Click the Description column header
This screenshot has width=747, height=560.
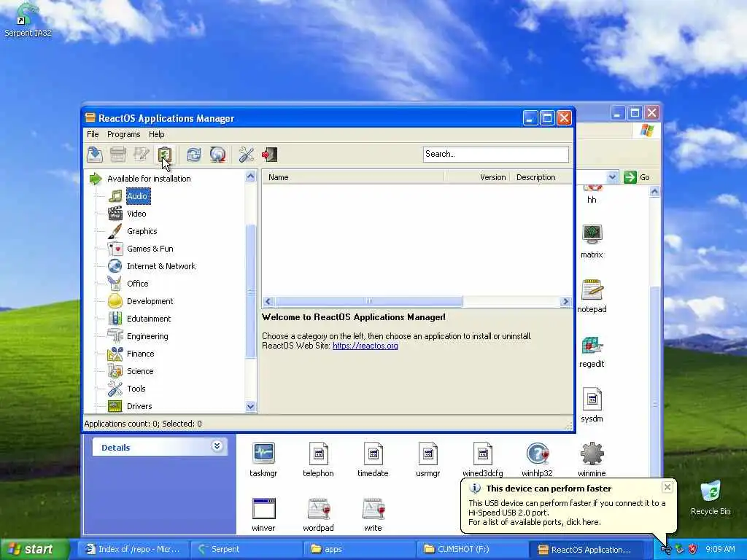tap(541, 177)
